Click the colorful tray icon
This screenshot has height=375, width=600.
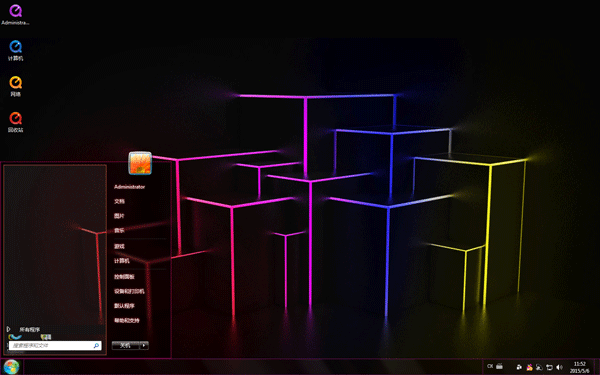[x=530, y=367]
